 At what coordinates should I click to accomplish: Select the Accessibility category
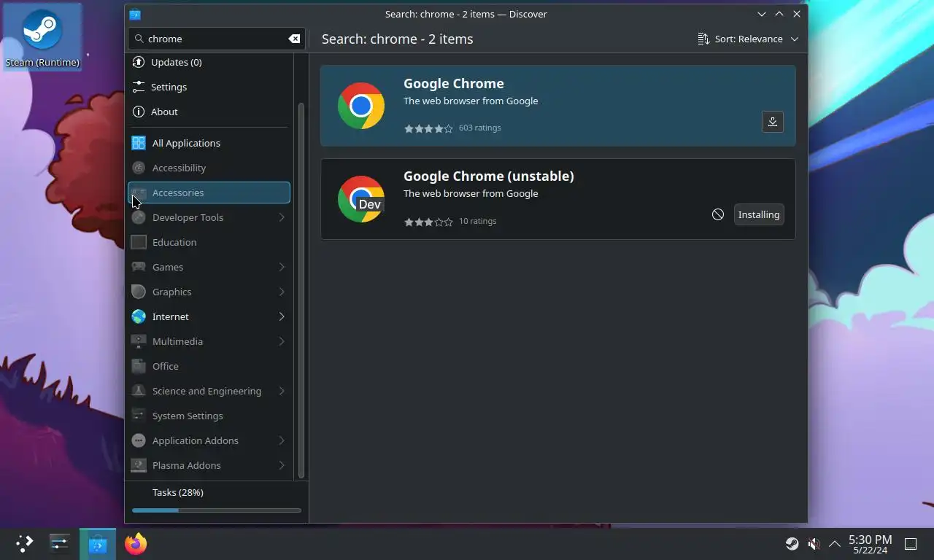pyautogui.click(x=210, y=168)
